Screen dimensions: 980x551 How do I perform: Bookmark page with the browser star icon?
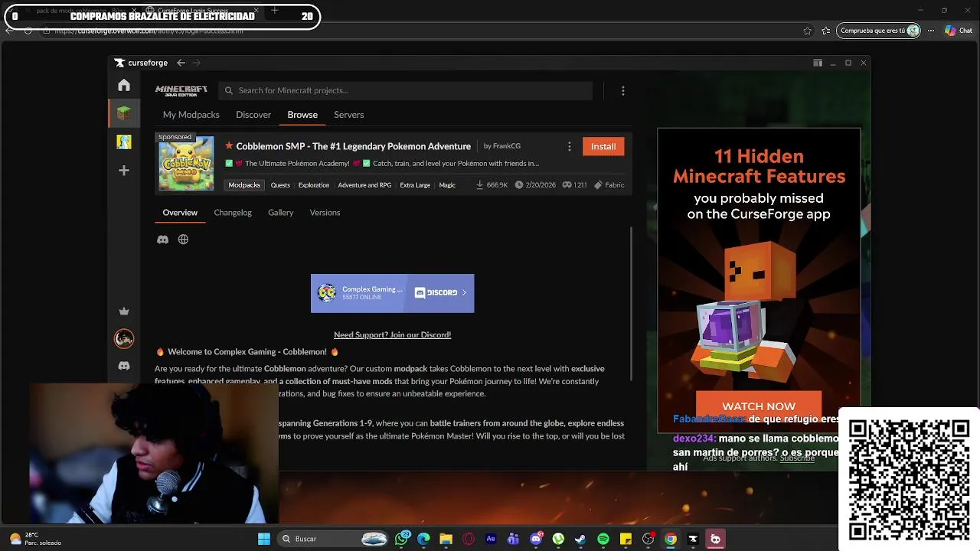pyautogui.click(x=807, y=31)
